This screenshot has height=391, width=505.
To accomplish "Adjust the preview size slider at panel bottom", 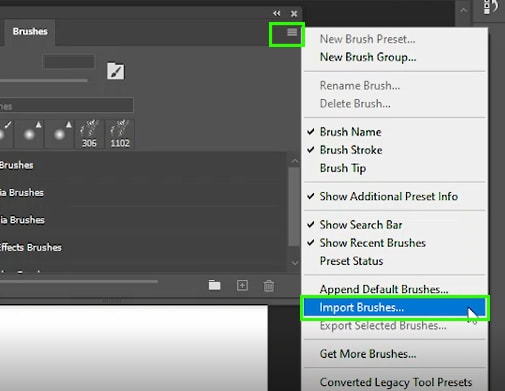I will click(79, 282).
